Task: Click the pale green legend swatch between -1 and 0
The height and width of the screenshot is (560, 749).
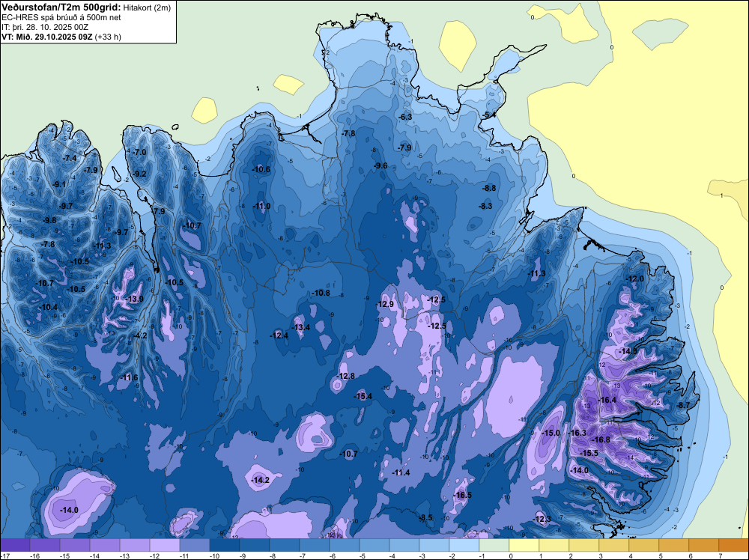Action: (x=494, y=545)
